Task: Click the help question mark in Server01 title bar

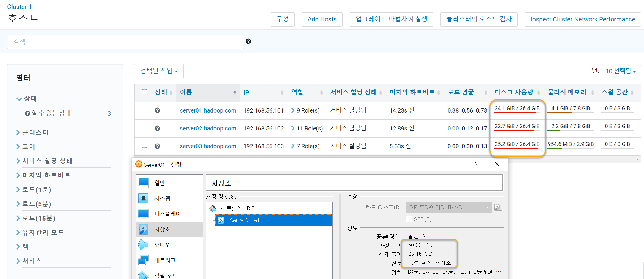Action: [x=476, y=164]
